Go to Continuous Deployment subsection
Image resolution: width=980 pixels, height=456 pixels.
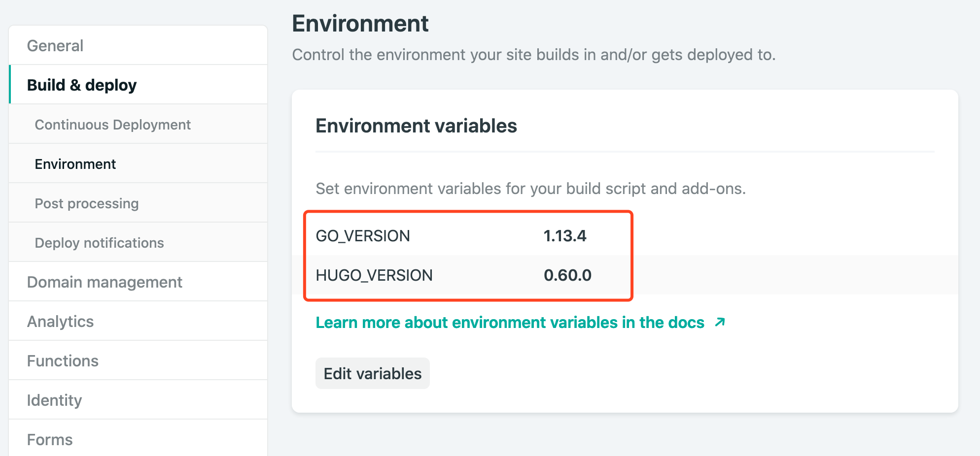point(112,125)
